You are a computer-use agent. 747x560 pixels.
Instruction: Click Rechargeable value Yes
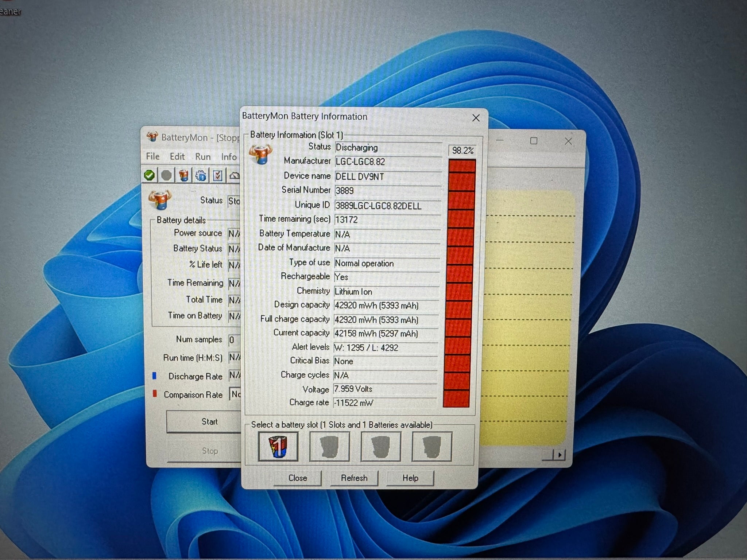(x=386, y=277)
